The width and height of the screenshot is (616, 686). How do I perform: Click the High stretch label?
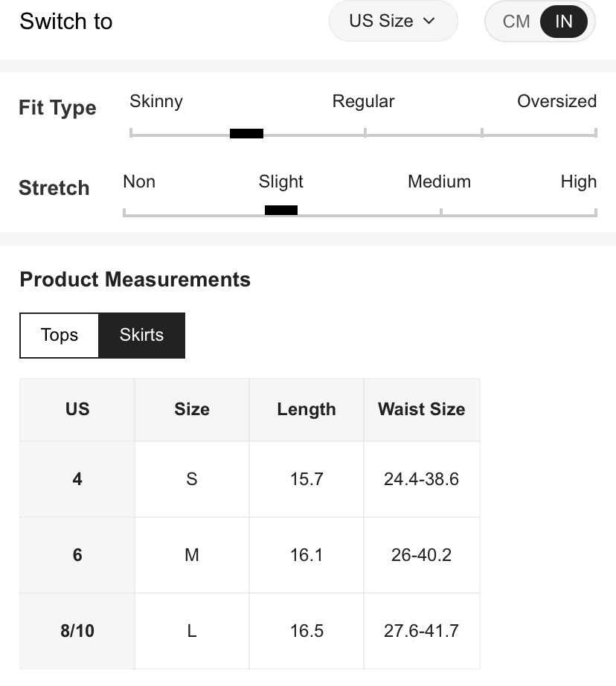[578, 182]
